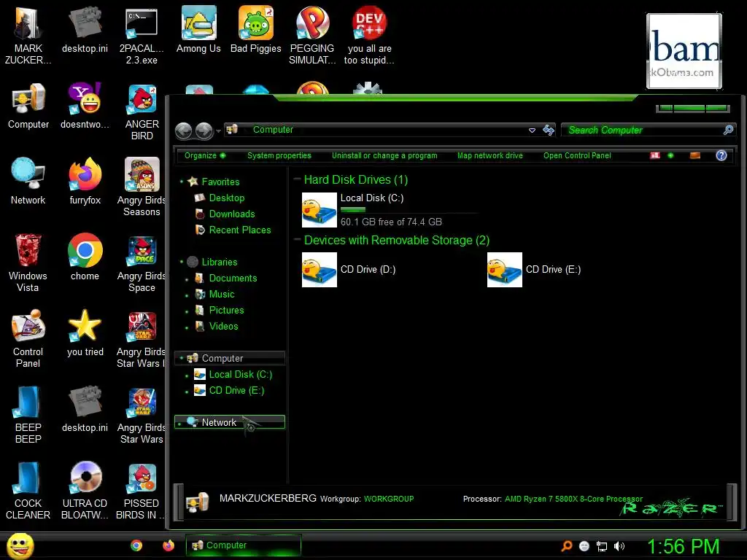Open the recent pages dropdown beside Forward
The width and height of the screenshot is (747, 560).
pyautogui.click(x=218, y=131)
